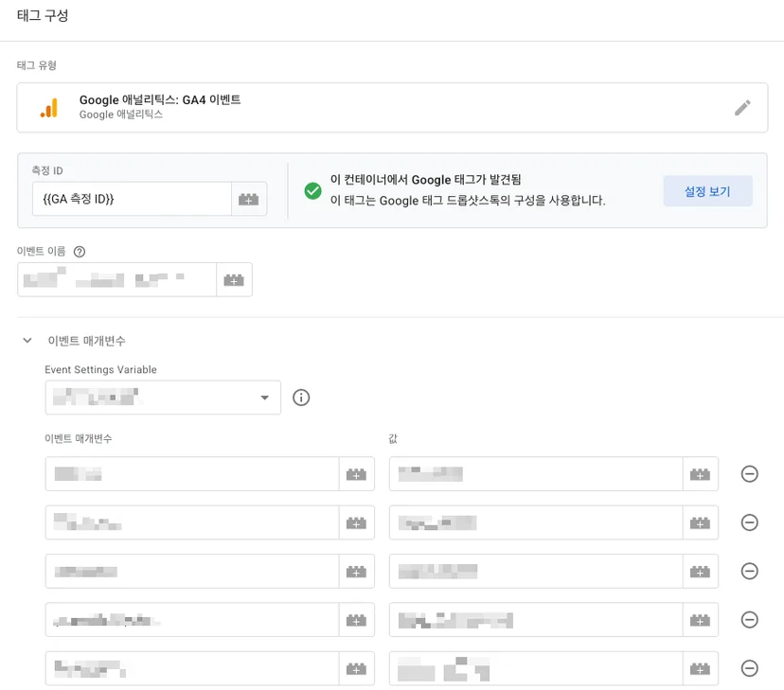This screenshot has width=784, height=690.
Task: Click the third event parameter name field
Action: tap(192, 571)
